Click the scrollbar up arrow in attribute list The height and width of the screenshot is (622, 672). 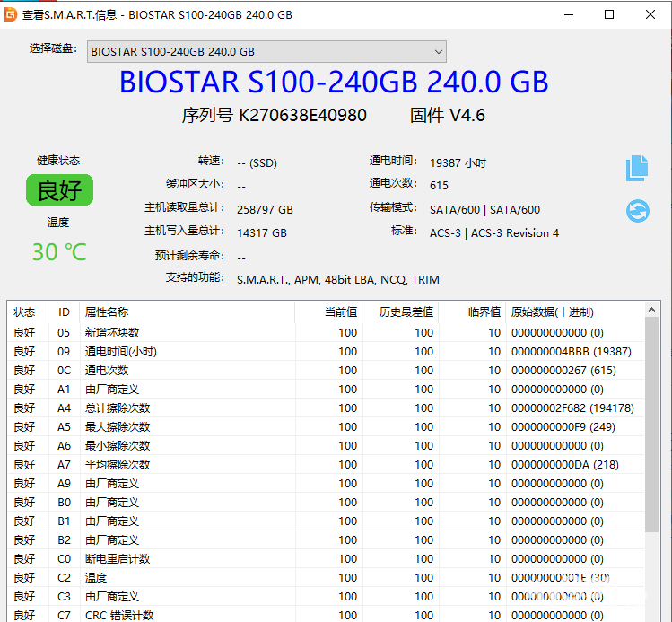(x=651, y=310)
